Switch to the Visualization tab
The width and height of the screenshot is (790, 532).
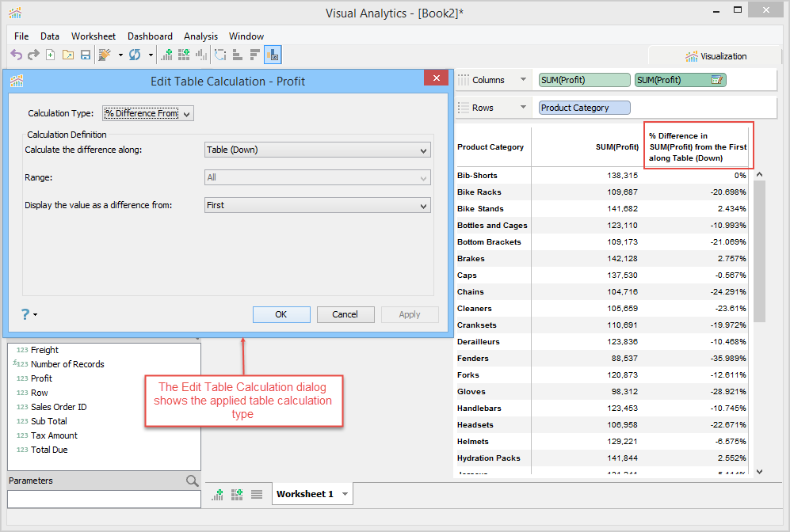pyautogui.click(x=716, y=56)
